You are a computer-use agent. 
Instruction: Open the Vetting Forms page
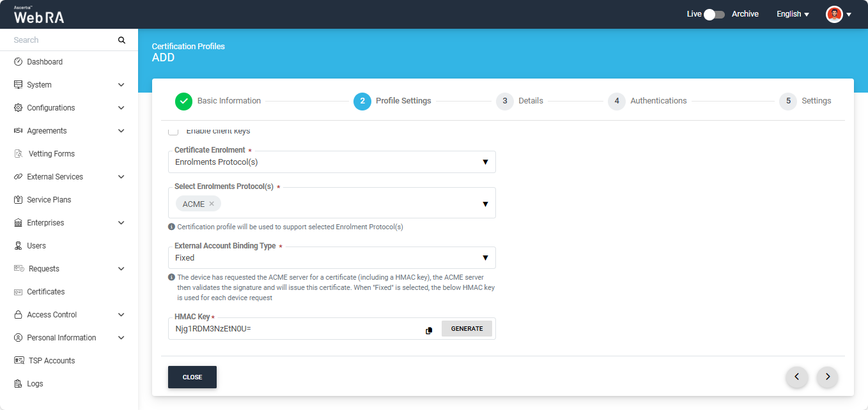[x=51, y=154]
